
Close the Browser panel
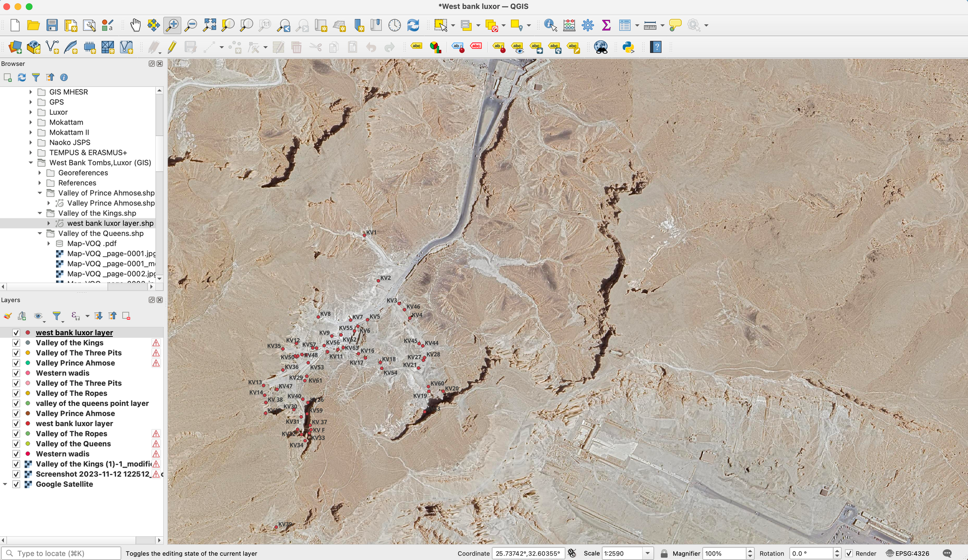pos(160,64)
